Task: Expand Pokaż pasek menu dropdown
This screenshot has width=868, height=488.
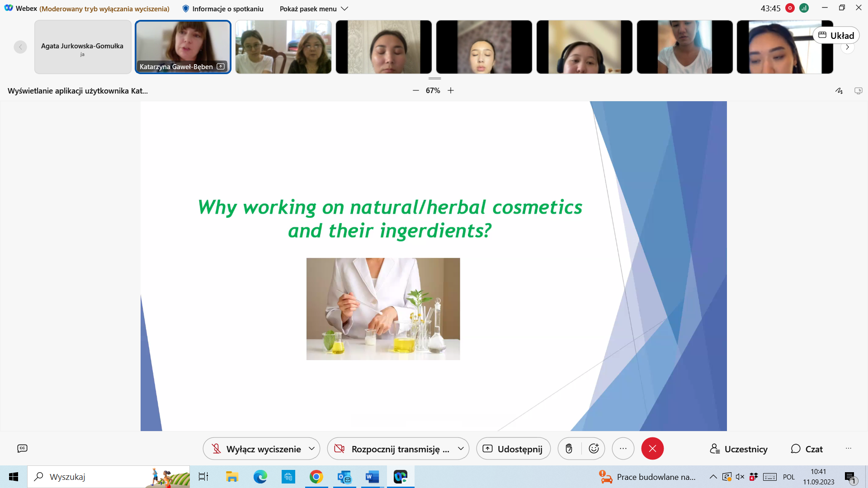Action: pos(314,9)
